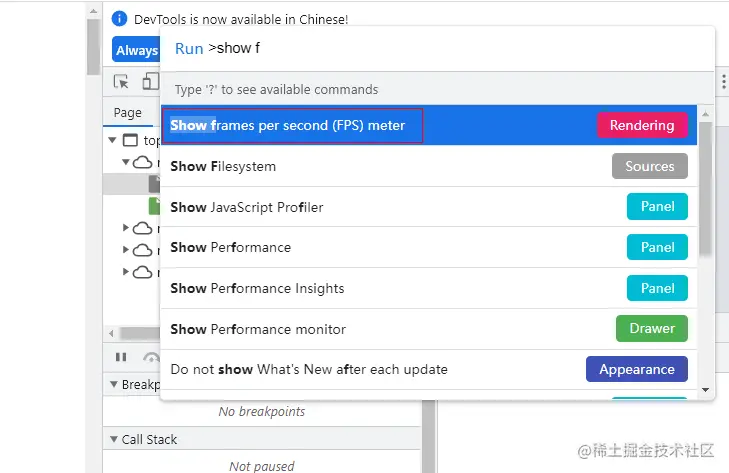Click the Always match Chrome's language button
This screenshot has width=729, height=473.
[136, 50]
